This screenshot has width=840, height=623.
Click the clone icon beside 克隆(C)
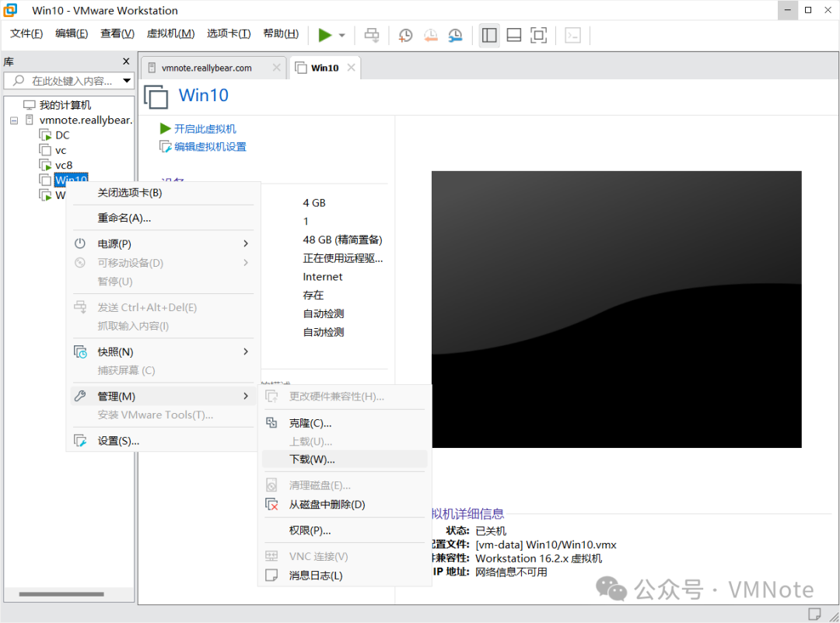[x=272, y=422]
